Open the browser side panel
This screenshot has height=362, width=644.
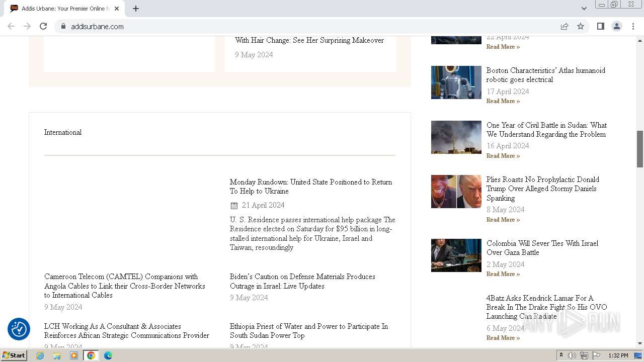pyautogui.click(x=600, y=26)
